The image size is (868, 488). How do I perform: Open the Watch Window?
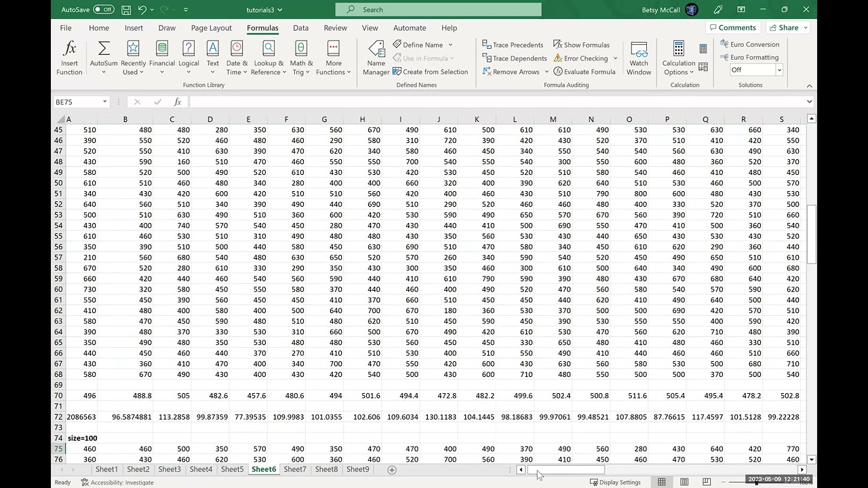[x=639, y=58]
